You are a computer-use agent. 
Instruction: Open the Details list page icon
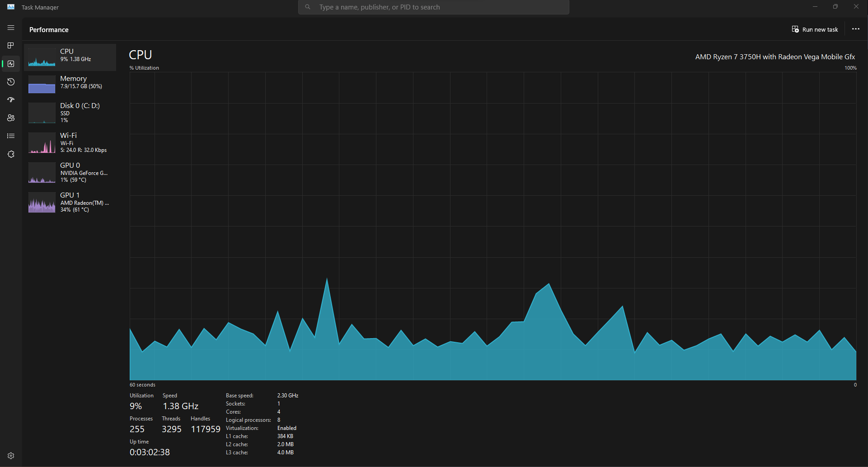tap(11, 136)
